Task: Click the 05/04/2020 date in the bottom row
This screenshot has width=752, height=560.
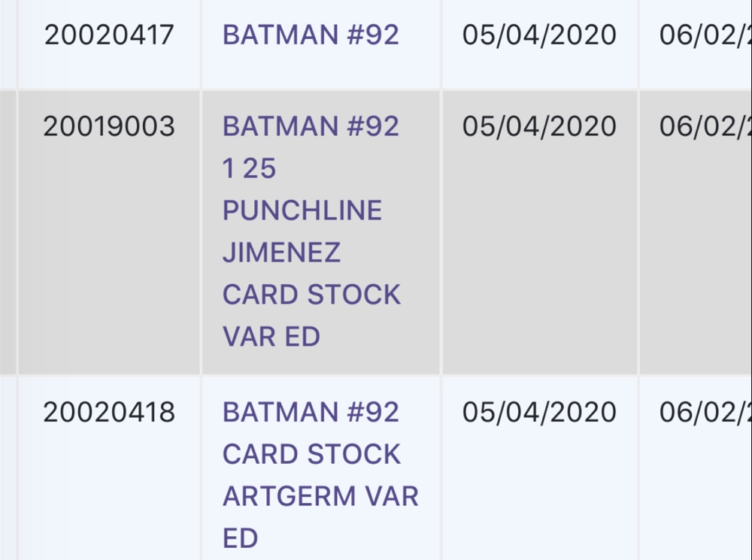Action: coord(540,410)
